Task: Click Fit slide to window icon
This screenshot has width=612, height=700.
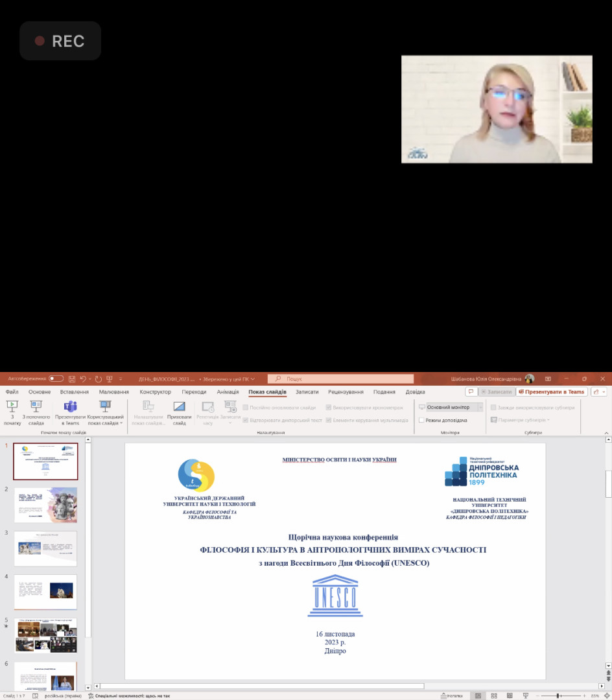Action: tap(607, 695)
